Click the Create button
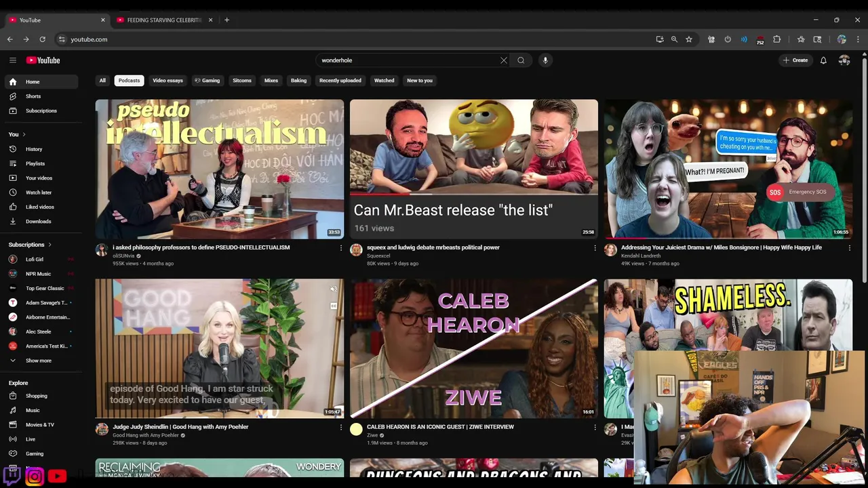This screenshot has height=488, width=868. 795,60
